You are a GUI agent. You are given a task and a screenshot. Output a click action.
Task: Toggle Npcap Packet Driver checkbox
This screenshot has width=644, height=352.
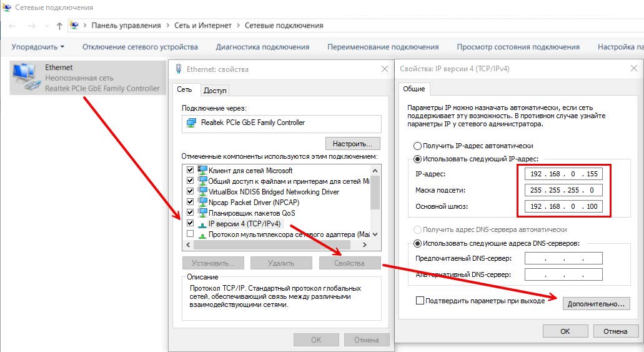coord(190,202)
